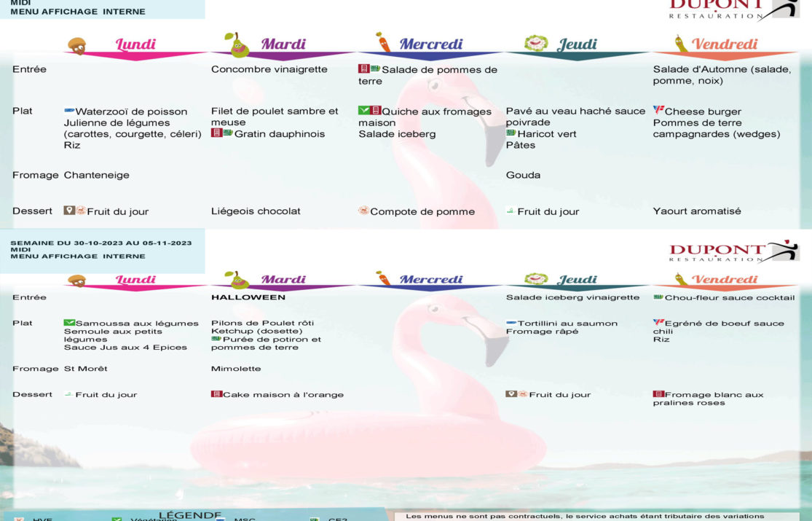Click the carrot mascot beside Mercredi in the upper menu
This screenshot has width=812, height=521.
383,42
